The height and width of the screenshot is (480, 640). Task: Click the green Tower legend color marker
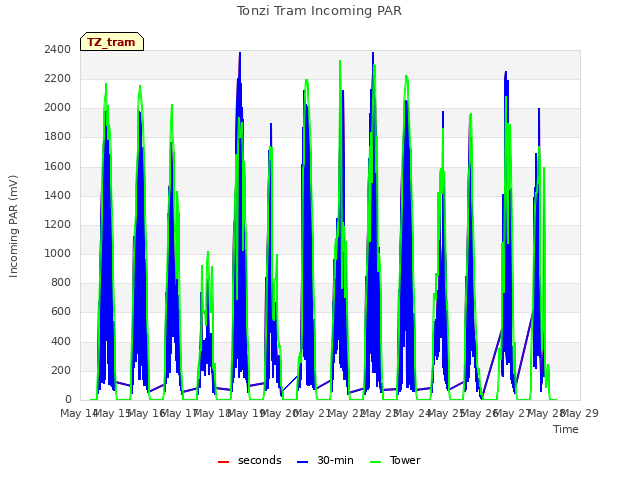[375, 462]
